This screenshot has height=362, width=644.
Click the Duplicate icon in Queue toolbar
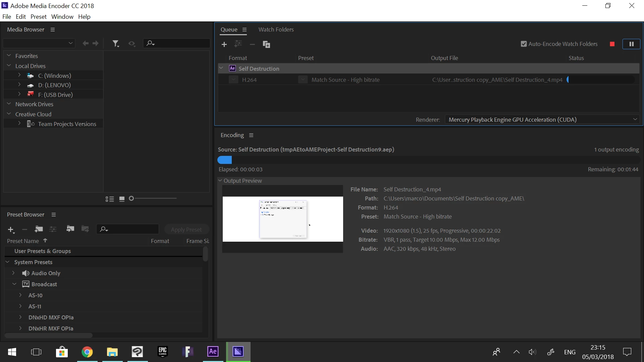coord(266,44)
